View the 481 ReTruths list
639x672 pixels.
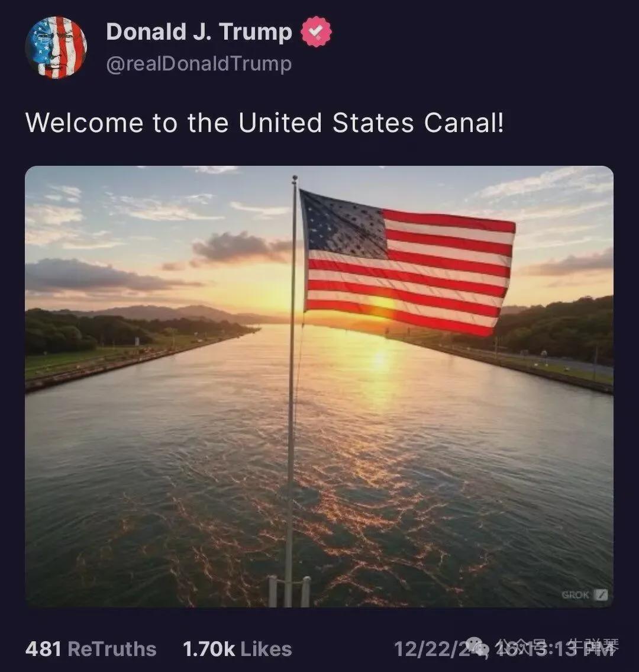click(91, 649)
